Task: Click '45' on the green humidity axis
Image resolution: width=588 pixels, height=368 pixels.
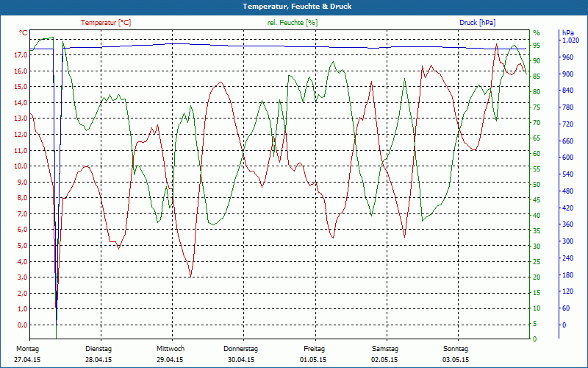Action: [x=537, y=200]
